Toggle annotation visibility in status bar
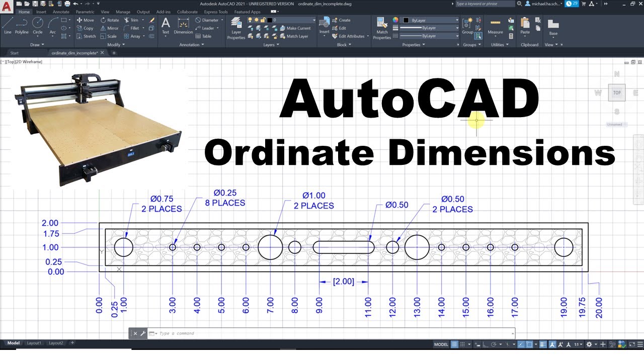 [552, 344]
